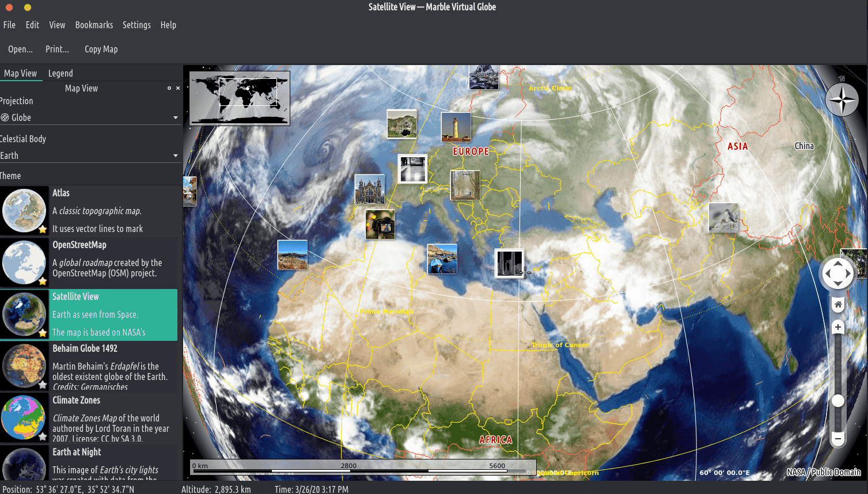The width and height of the screenshot is (868, 494).
Task: Select the Climate Zones theme
Action: tap(89, 418)
